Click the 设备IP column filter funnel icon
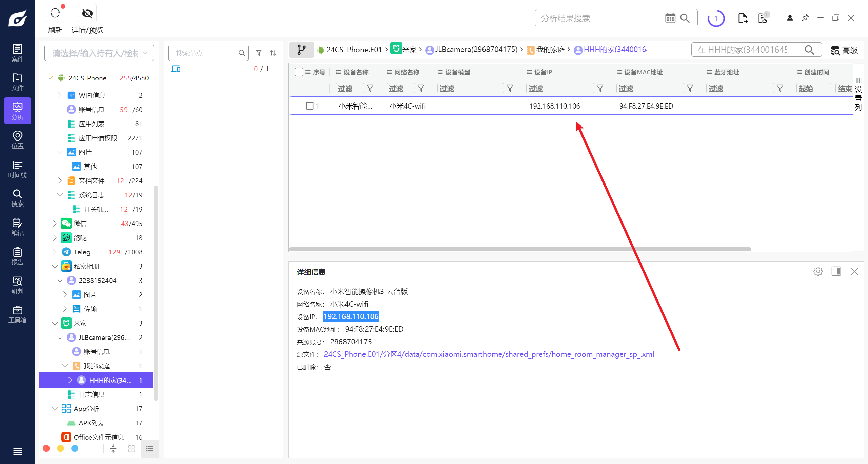The image size is (868, 464). [600, 89]
